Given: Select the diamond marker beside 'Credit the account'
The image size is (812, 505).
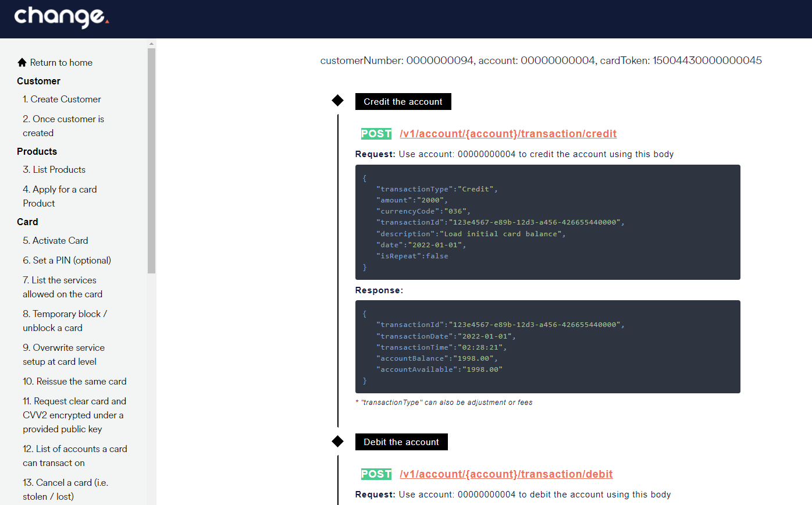Looking at the screenshot, I should click(338, 100).
